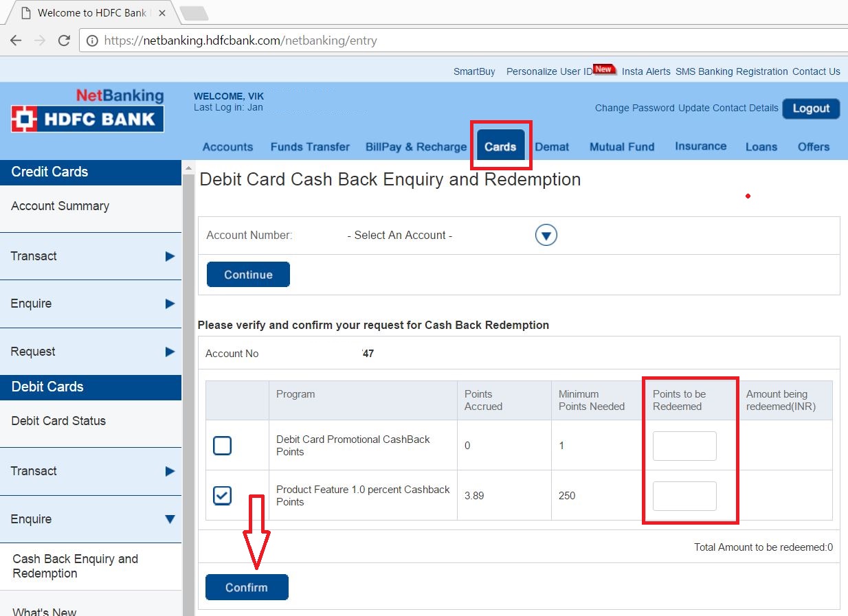Open a new browser tab
This screenshot has width=848, height=616.
click(x=194, y=13)
